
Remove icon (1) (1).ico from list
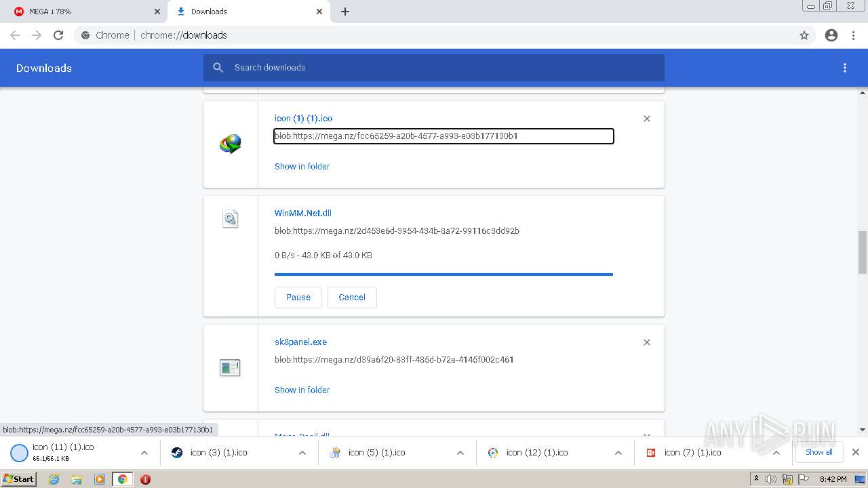(x=647, y=119)
